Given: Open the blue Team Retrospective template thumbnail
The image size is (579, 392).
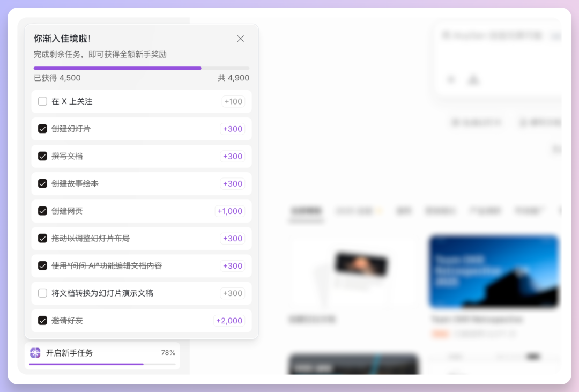Looking at the screenshot, I should [x=494, y=271].
